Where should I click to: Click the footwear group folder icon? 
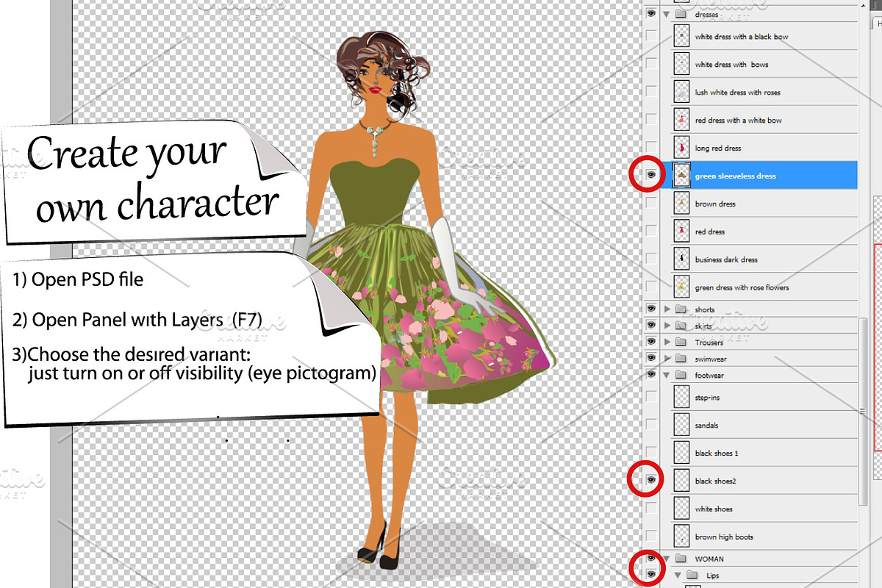point(680,375)
